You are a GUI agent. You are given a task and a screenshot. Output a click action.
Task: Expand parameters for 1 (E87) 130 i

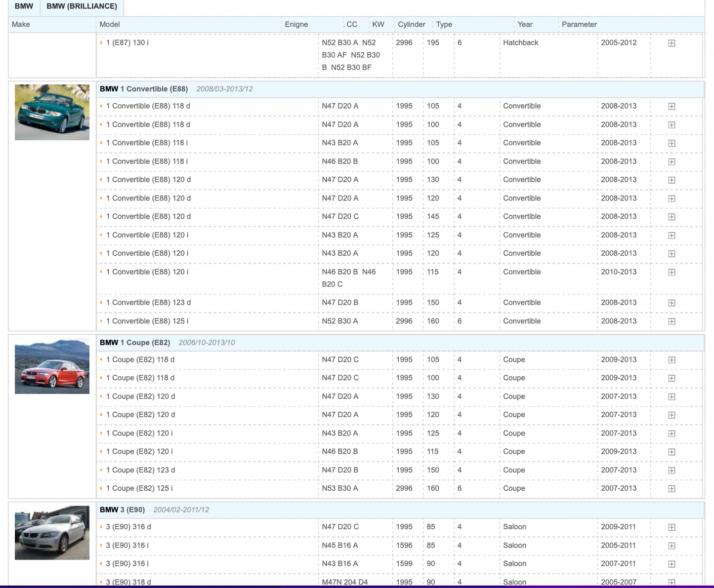[672, 43]
